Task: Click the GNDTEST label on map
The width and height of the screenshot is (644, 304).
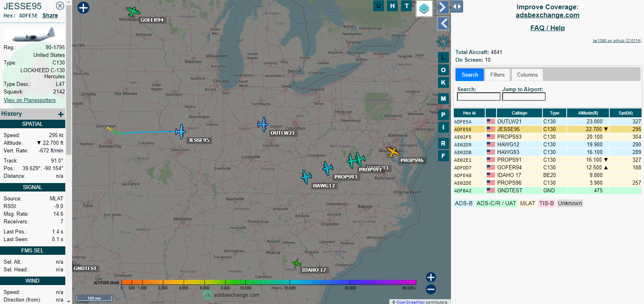Action: (85, 269)
